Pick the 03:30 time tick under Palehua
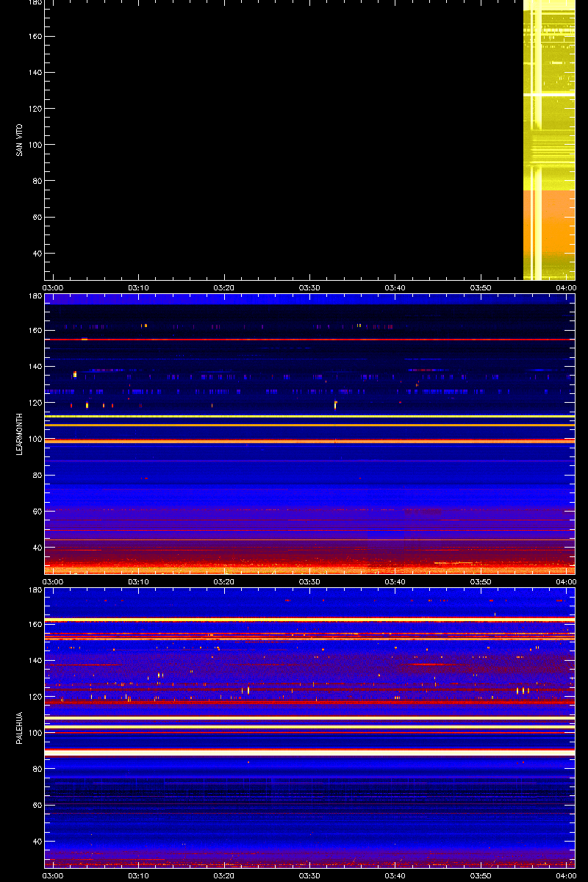This screenshot has width=588, height=882. tap(309, 875)
